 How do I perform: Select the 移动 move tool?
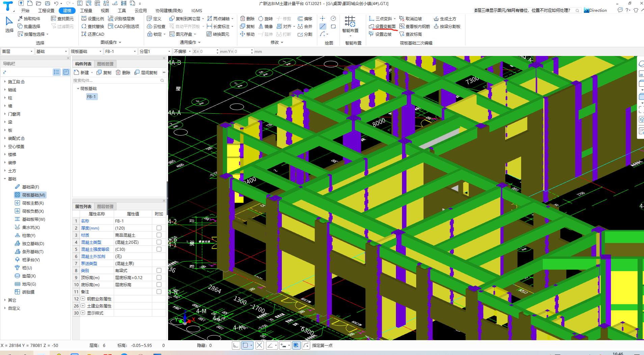point(247,34)
